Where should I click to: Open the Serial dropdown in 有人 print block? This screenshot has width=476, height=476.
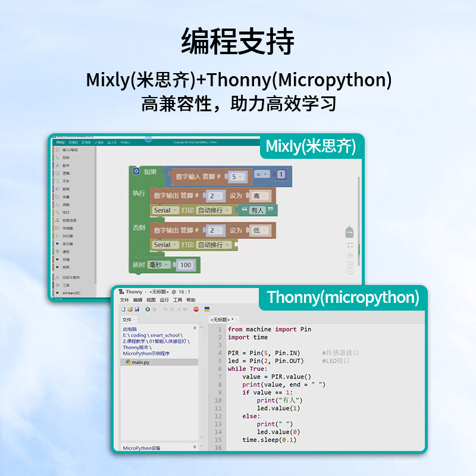[x=165, y=210]
